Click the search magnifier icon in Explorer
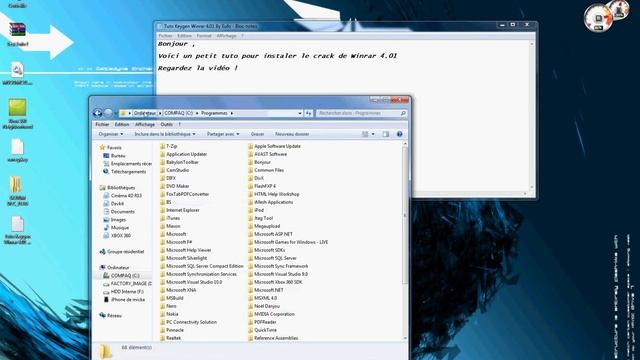 (403, 113)
